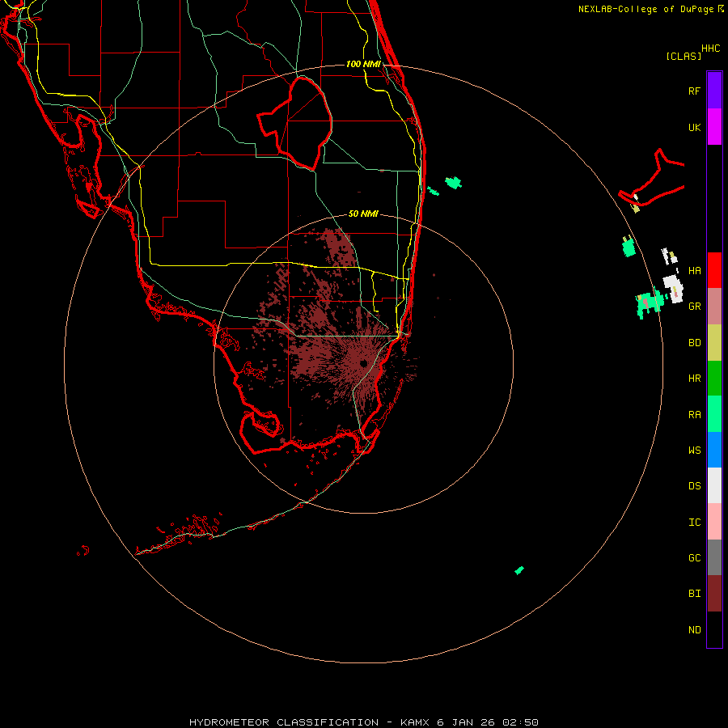Click the 'BI' legend label
This screenshot has width=728, height=728.
pyautogui.click(x=694, y=594)
